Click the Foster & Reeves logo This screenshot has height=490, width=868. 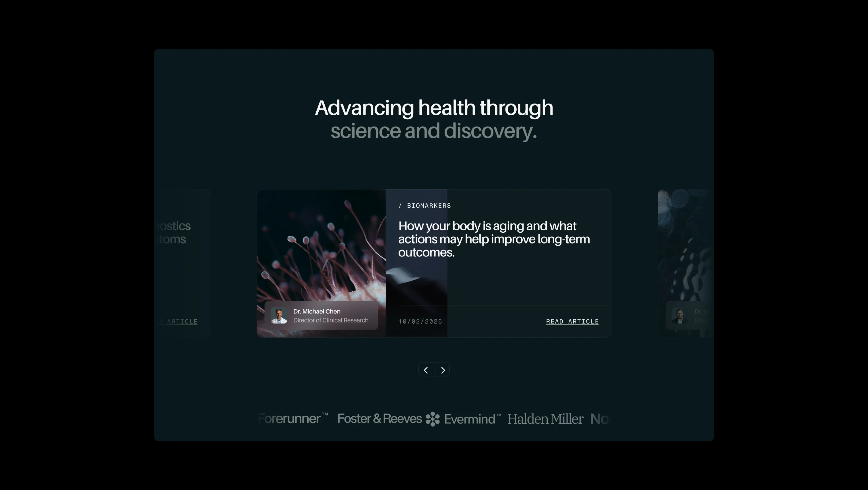(x=379, y=419)
